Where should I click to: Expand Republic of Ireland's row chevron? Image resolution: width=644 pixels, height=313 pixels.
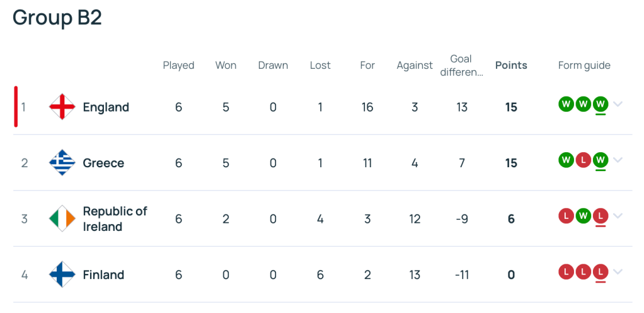(x=618, y=216)
